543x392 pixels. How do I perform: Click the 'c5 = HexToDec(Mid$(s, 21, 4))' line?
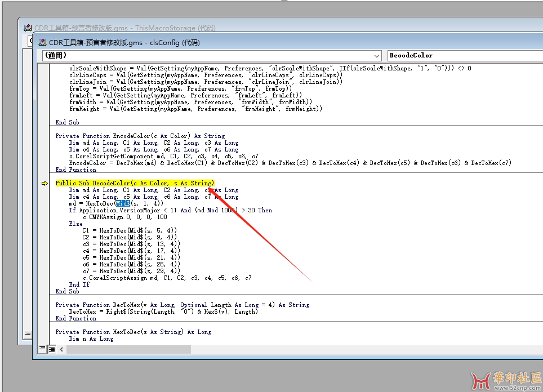click(131, 257)
